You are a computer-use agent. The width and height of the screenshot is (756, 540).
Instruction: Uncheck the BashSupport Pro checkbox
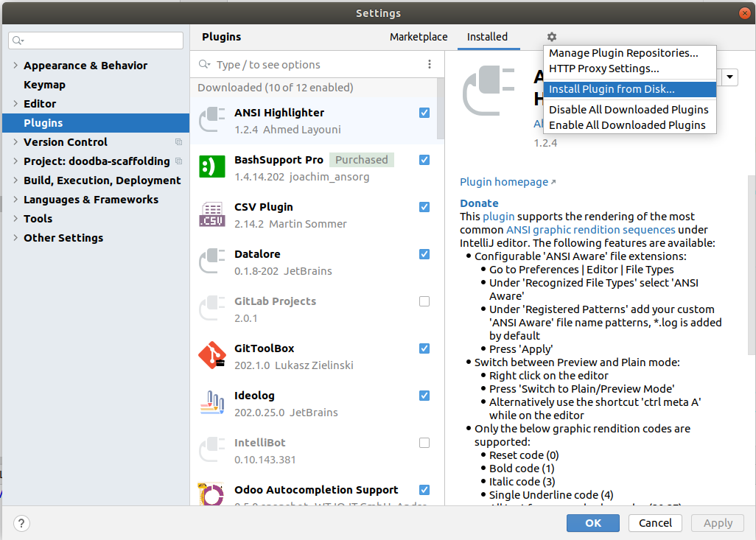coord(424,160)
